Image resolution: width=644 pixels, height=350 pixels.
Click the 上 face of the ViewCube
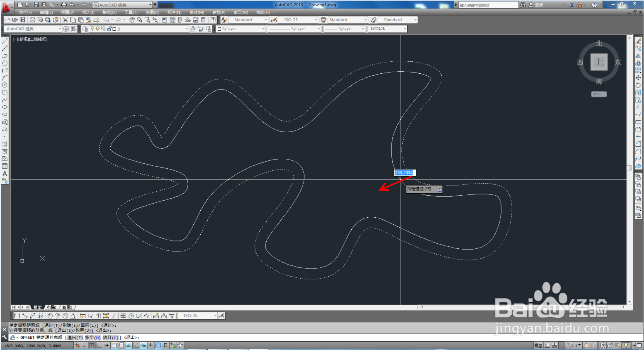coord(599,62)
